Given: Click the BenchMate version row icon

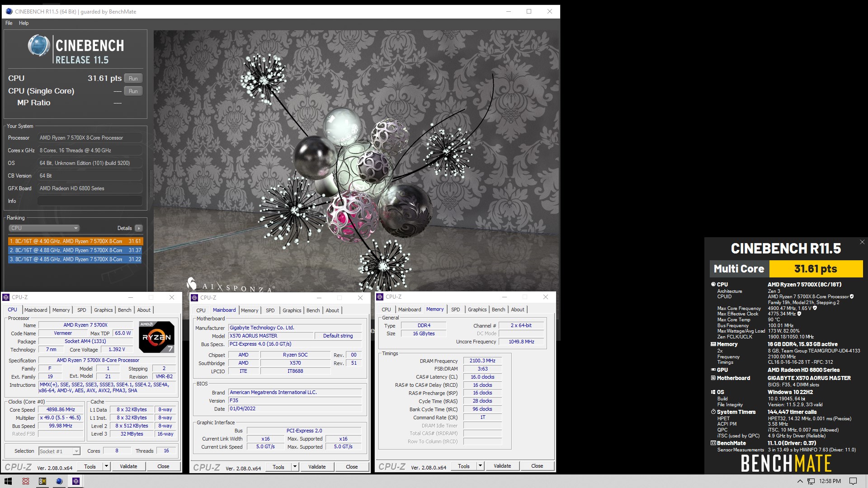Looking at the screenshot, I should click(713, 443).
